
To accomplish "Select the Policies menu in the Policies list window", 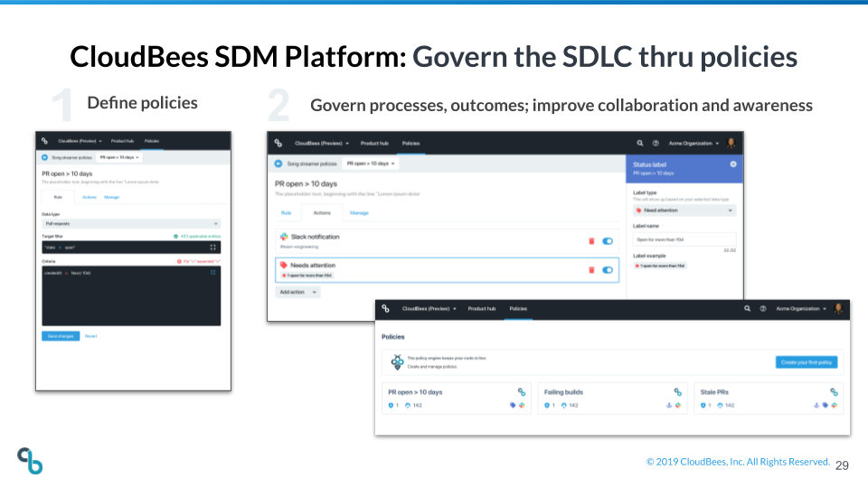I will (518, 309).
